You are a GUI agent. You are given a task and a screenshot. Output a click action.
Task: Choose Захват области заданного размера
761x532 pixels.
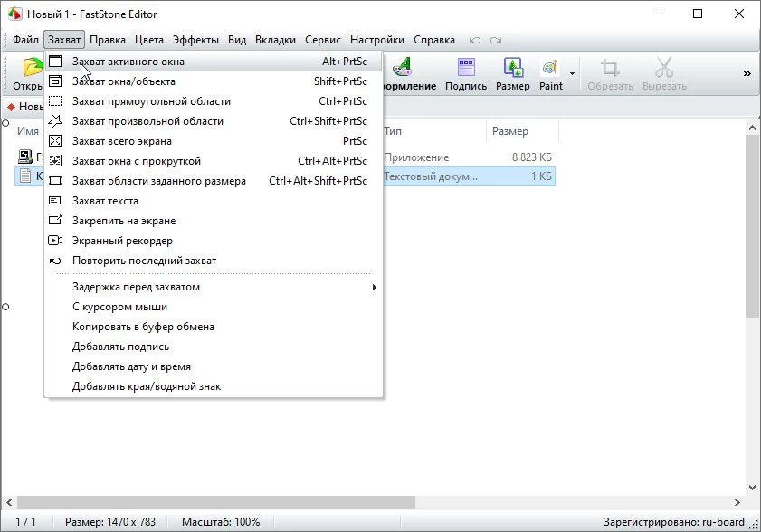click(x=214, y=181)
